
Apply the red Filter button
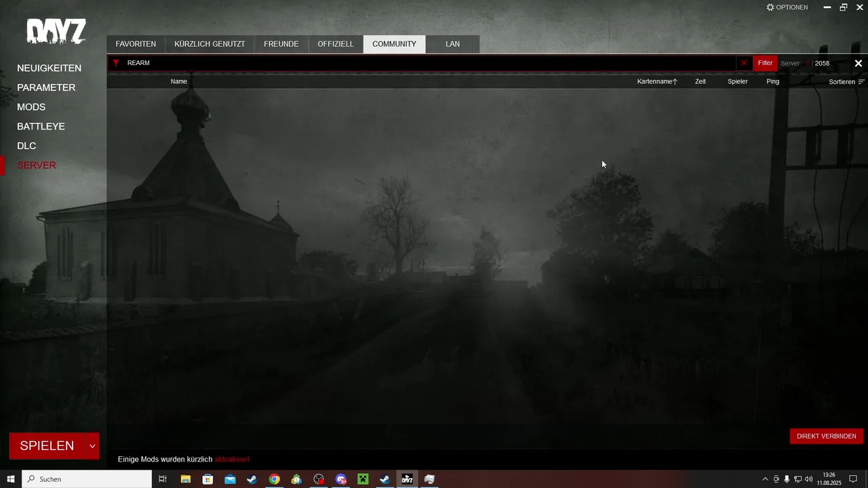coord(765,63)
